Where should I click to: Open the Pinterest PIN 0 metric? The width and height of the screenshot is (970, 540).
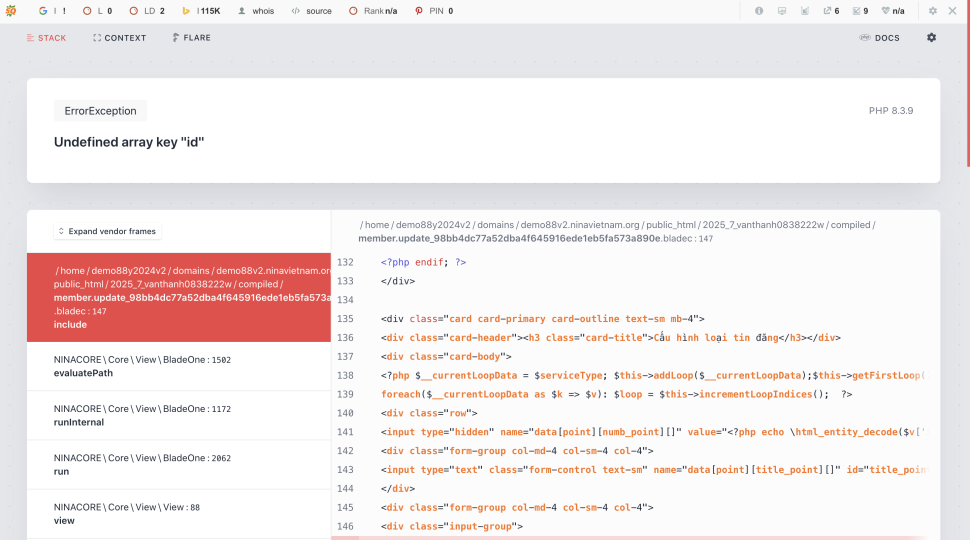pos(434,11)
